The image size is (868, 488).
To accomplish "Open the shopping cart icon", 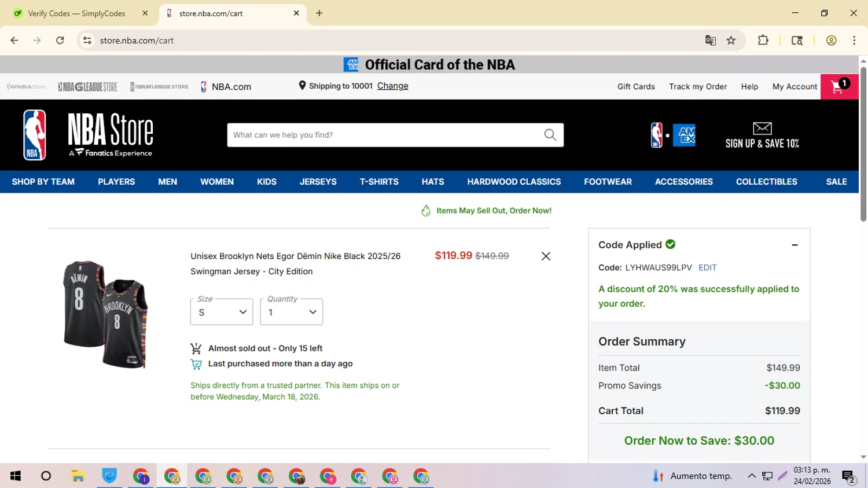I will click(839, 87).
